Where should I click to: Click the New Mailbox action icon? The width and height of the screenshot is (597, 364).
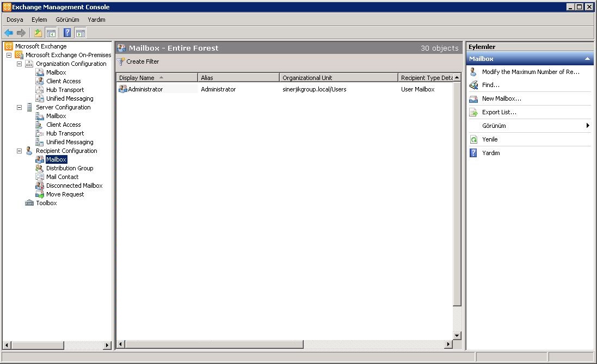[473, 99]
